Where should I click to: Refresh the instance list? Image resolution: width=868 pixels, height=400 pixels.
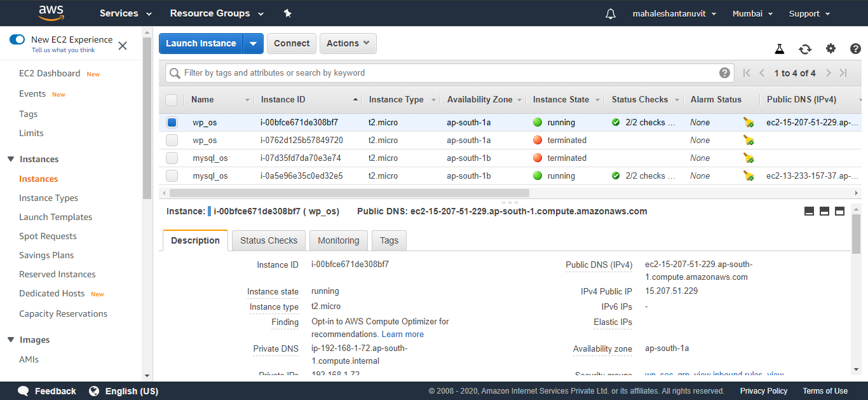coord(805,48)
